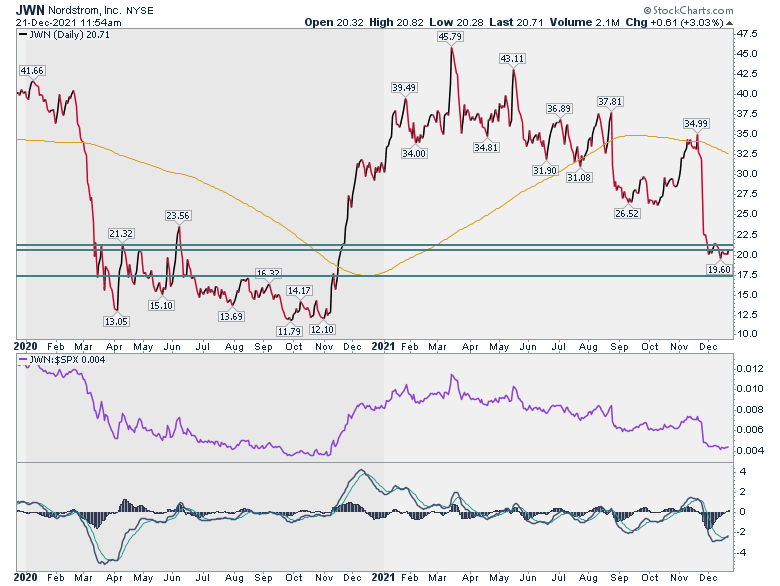
Task: Click the High 20.82 value
Action: (396, 22)
